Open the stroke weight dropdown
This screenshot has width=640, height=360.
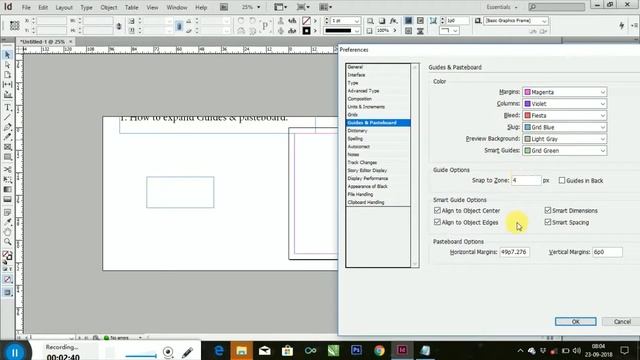click(356, 21)
